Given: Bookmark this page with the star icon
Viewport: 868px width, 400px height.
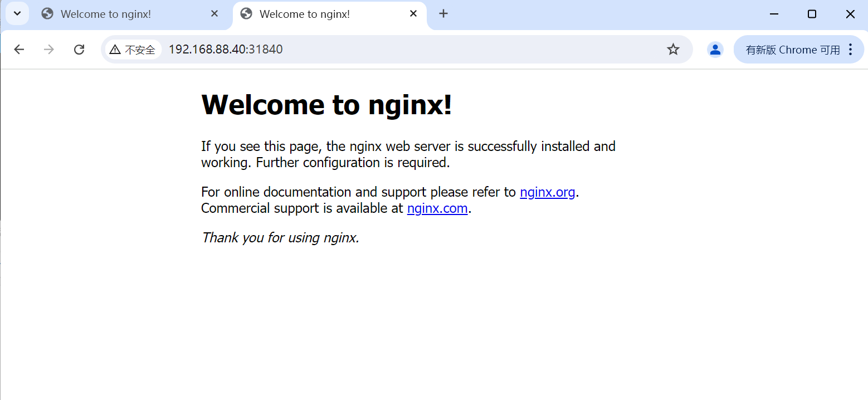Looking at the screenshot, I should [673, 50].
